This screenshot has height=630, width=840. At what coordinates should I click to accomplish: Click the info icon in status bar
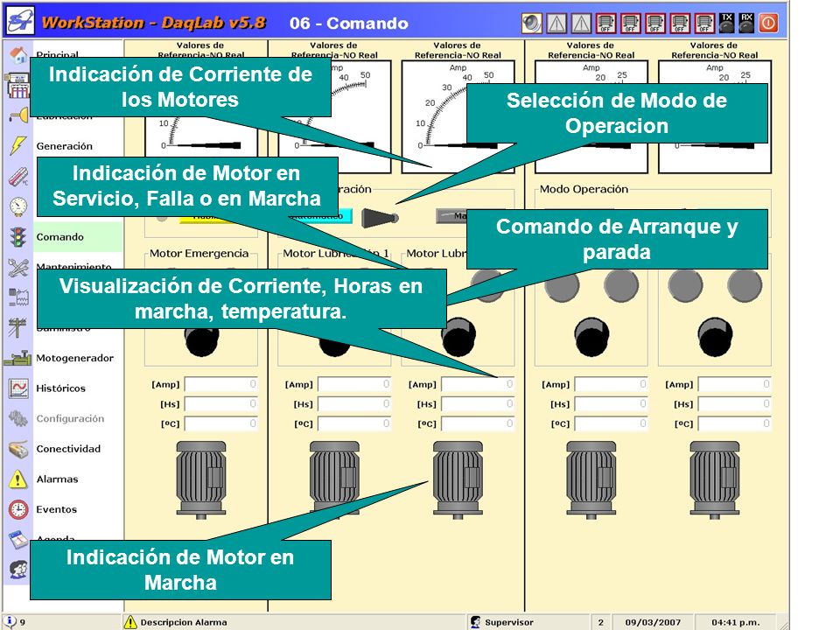11,621
